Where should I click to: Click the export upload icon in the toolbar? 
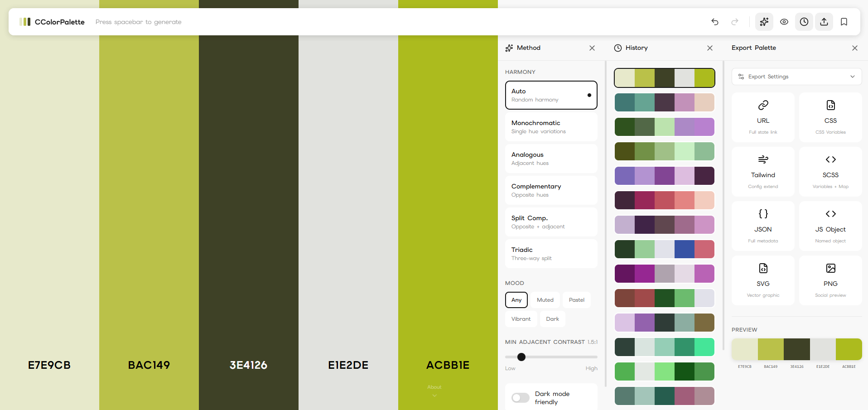(824, 22)
